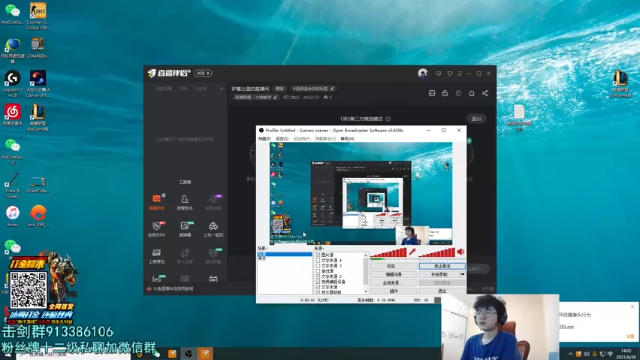This screenshot has width=640, height=360.
Task: Open the hamburger menu in companion title bar
Action: (460, 73)
